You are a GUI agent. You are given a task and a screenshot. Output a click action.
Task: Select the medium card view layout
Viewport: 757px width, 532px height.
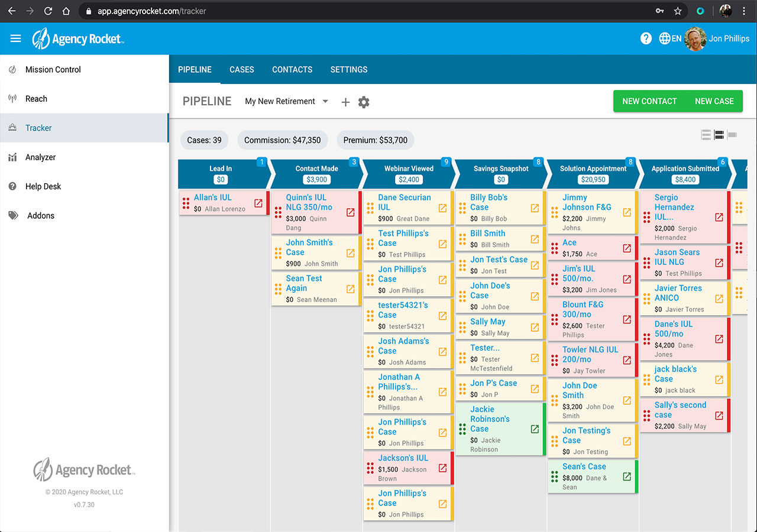[719, 135]
